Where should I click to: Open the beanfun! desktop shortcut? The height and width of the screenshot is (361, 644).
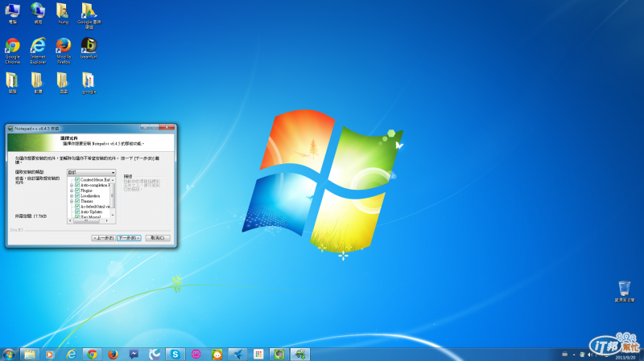click(89, 48)
